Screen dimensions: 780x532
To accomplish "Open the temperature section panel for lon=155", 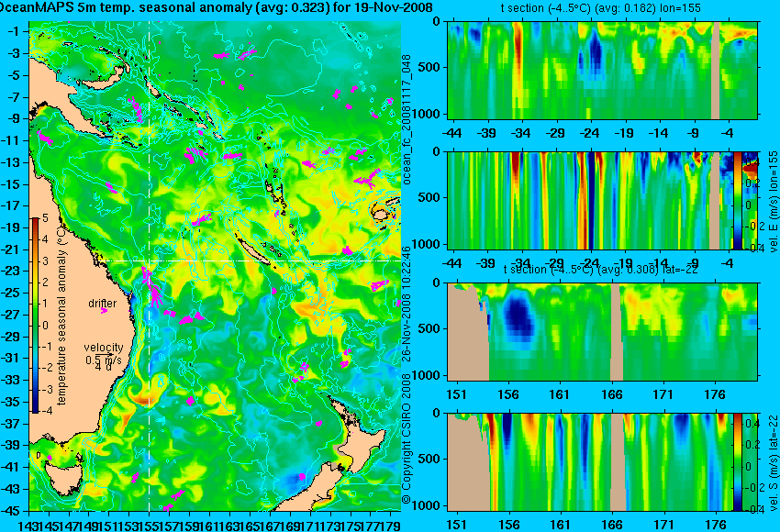I will pyautogui.click(x=602, y=70).
